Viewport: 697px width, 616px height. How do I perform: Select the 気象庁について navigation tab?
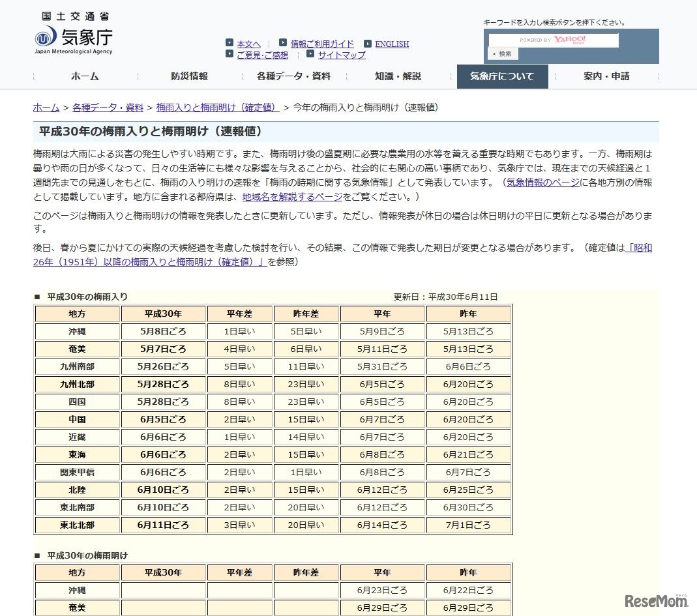click(502, 76)
